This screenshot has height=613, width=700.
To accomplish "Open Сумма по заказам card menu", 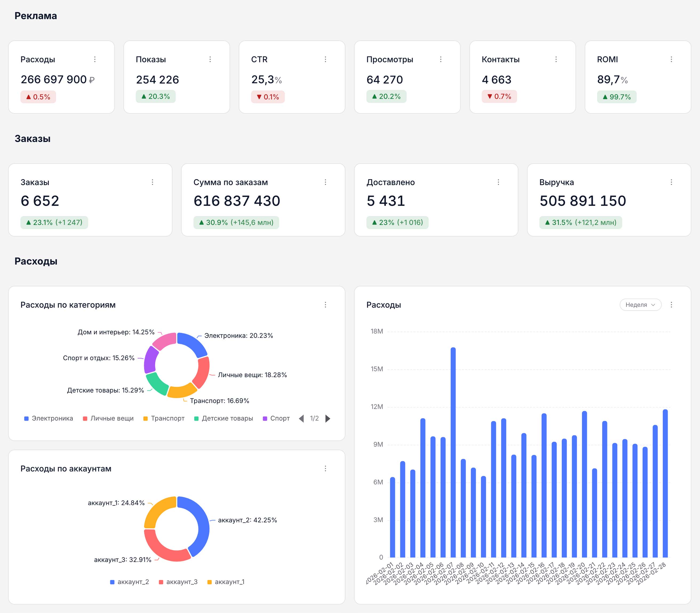I will pos(325,182).
